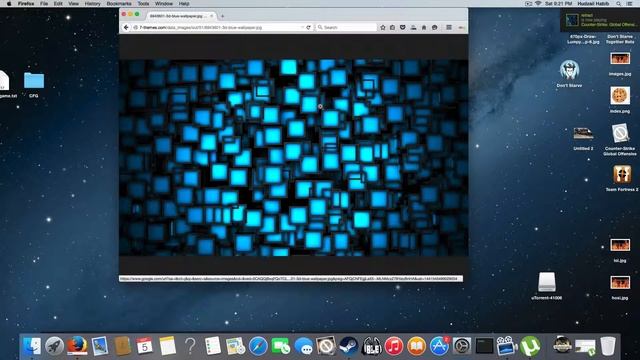Open URL history dropdown arrow
The width and height of the screenshot is (640, 360).
302,27
